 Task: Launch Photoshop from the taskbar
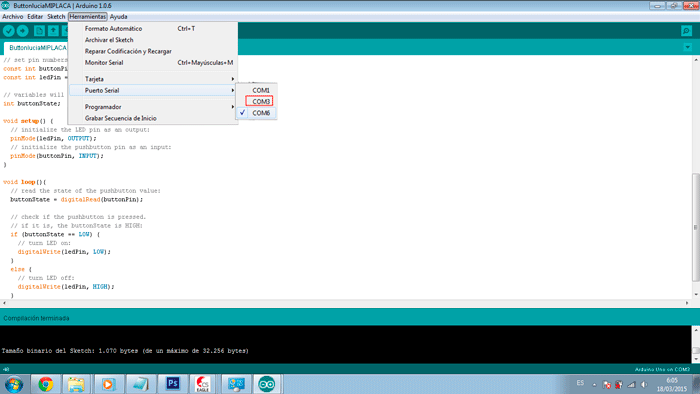point(173,384)
